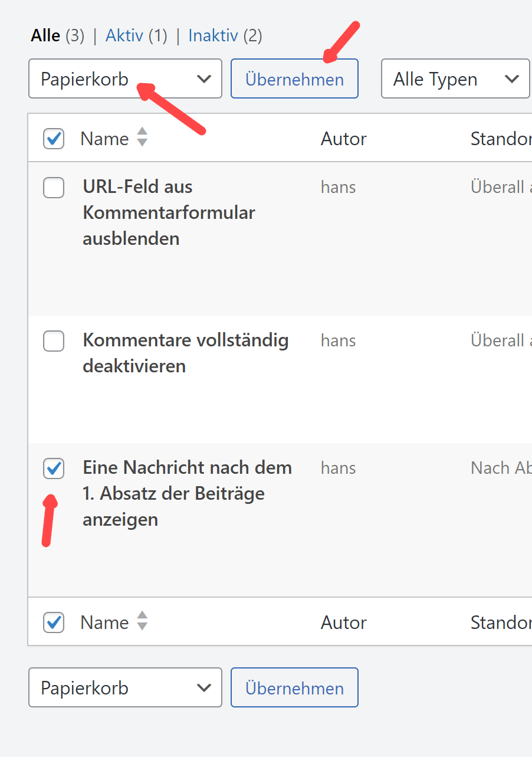532x757 pixels.
Task: Toggle the select-all checkbox in the top header
Action: click(x=54, y=139)
